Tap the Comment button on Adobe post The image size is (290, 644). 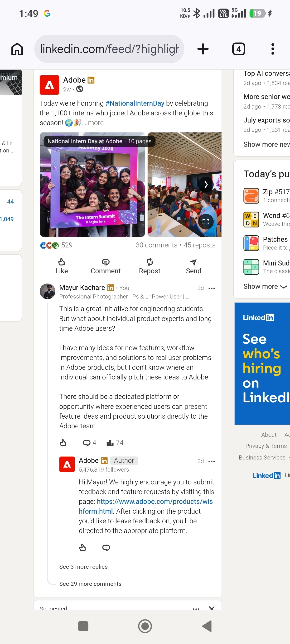tap(106, 266)
